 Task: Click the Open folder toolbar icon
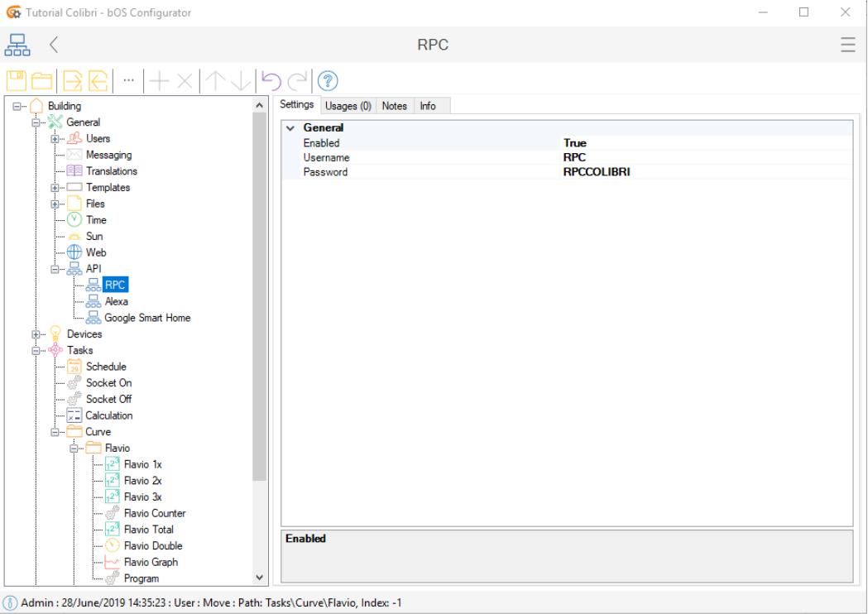[42, 81]
